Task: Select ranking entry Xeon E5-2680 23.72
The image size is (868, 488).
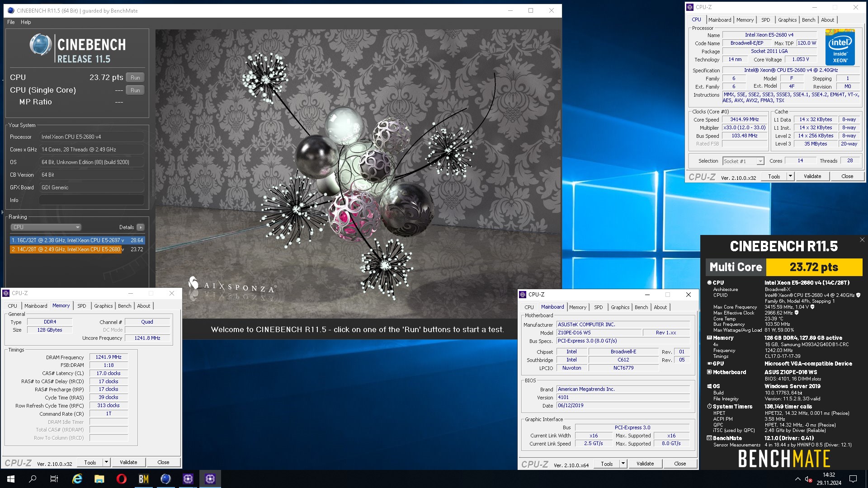Action: click(77, 249)
